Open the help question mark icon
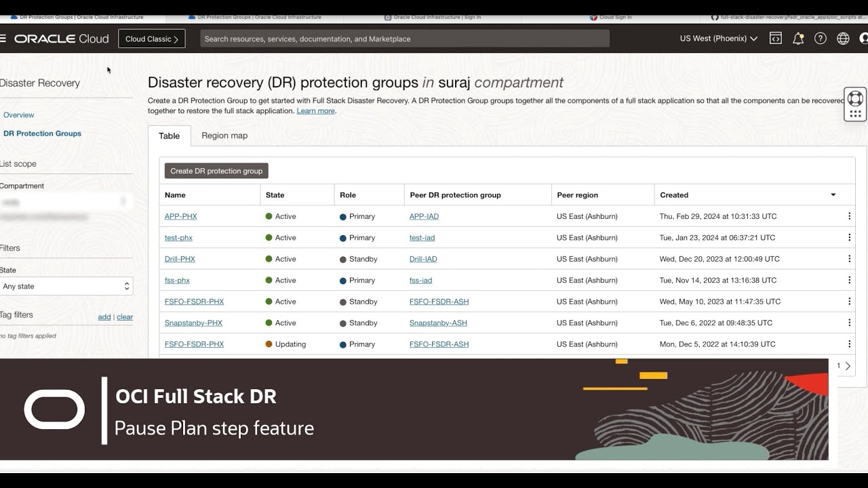 [x=821, y=39]
